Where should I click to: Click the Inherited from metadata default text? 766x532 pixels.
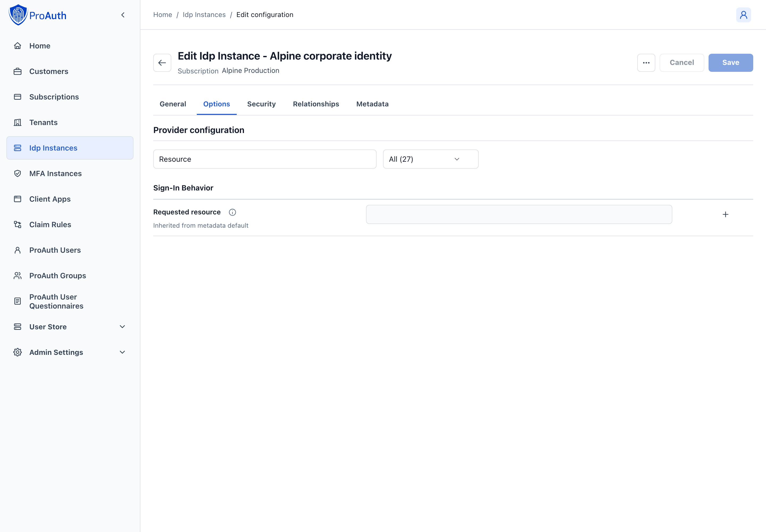[201, 226]
